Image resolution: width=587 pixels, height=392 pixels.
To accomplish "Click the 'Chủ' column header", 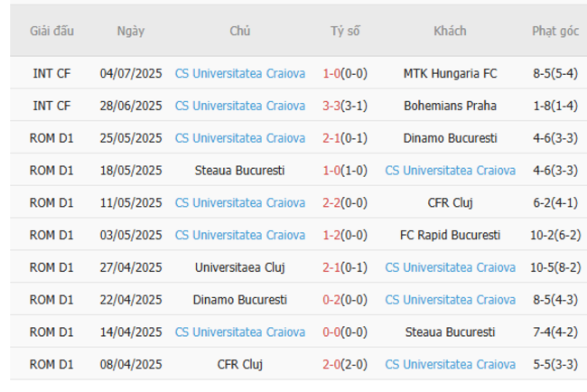I will coord(239,31).
